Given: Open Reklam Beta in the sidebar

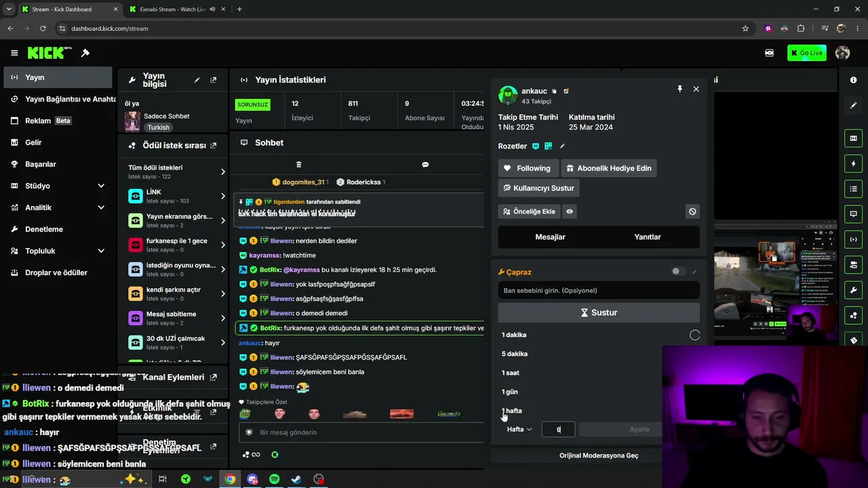Looking at the screenshot, I should (x=57, y=121).
